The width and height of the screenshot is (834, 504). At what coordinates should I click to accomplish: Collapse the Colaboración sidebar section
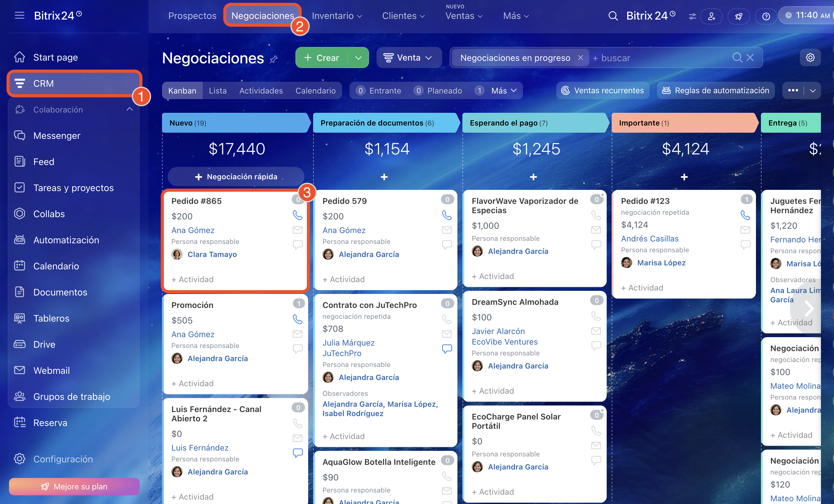129,109
